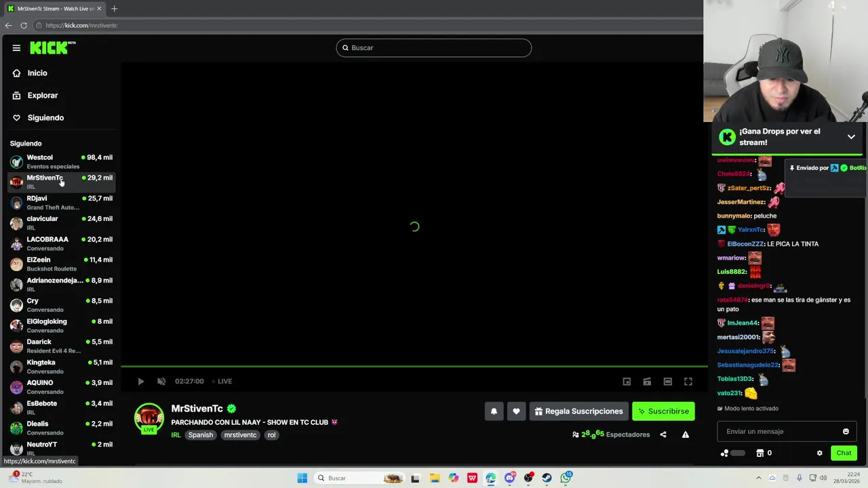The width and height of the screenshot is (868, 488).
Task: Click Regala Suscripciones button
Action: click(x=578, y=411)
